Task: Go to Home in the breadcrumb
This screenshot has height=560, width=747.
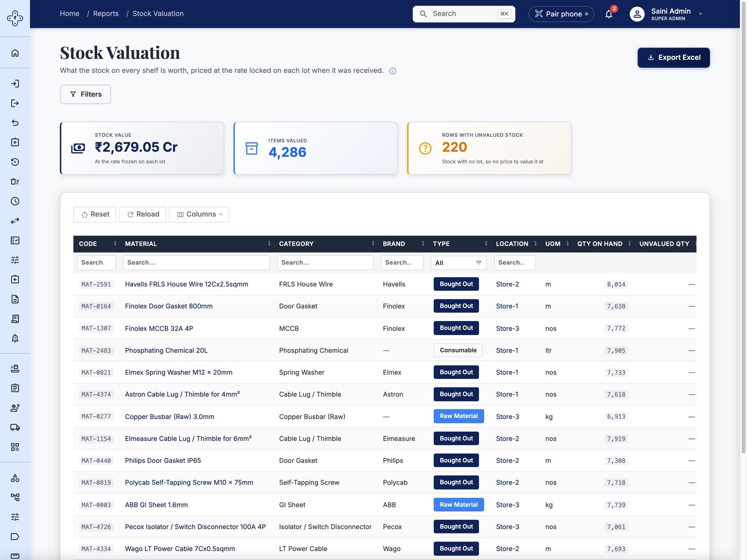Action: point(70,14)
